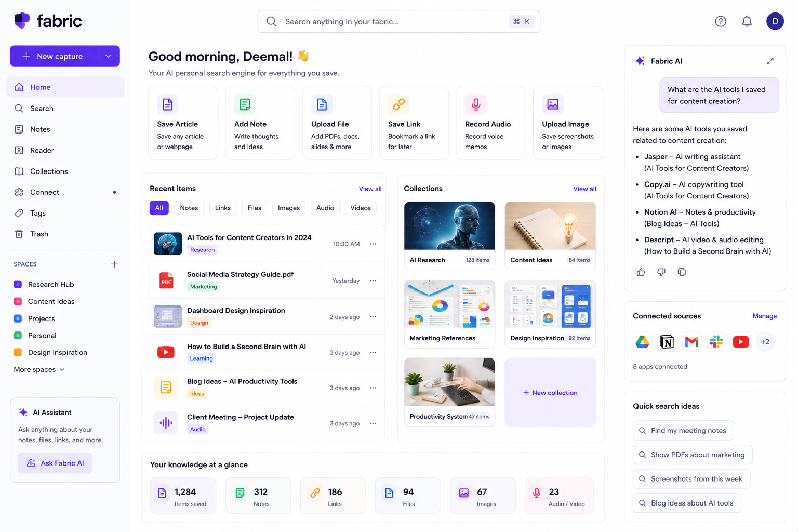Filter recent items by Audio
798x532 pixels.
point(325,208)
